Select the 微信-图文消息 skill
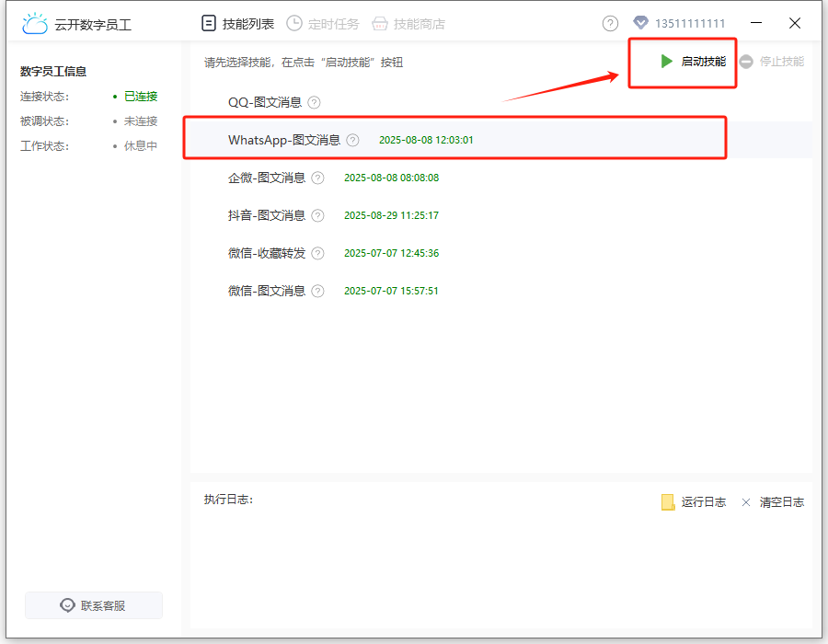This screenshot has width=828, height=644. [x=267, y=291]
